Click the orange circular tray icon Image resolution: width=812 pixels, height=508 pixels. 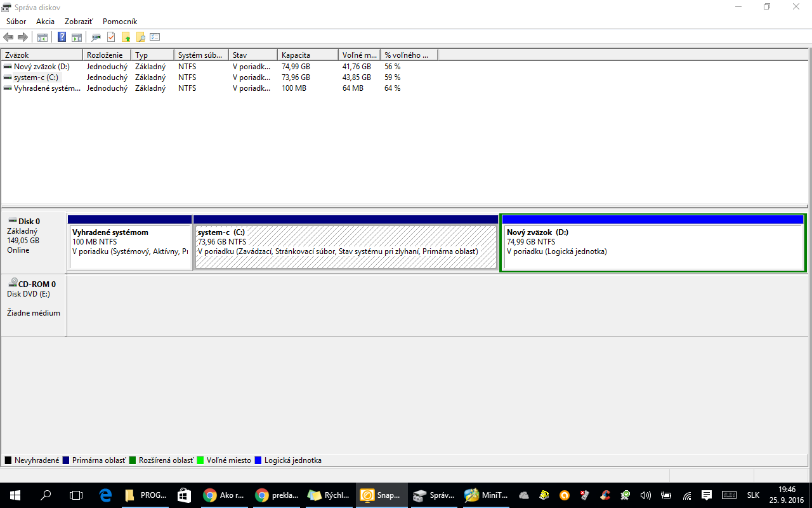pos(565,495)
